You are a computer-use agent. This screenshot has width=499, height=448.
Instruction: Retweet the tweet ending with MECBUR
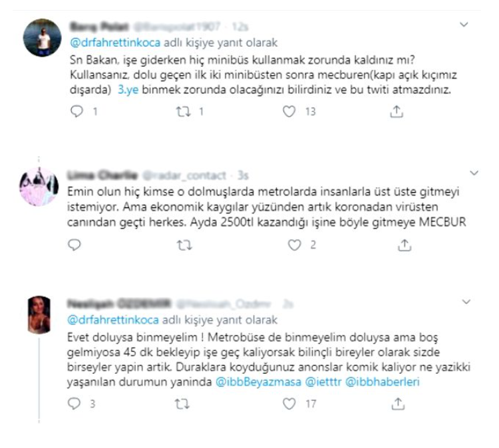click(184, 245)
